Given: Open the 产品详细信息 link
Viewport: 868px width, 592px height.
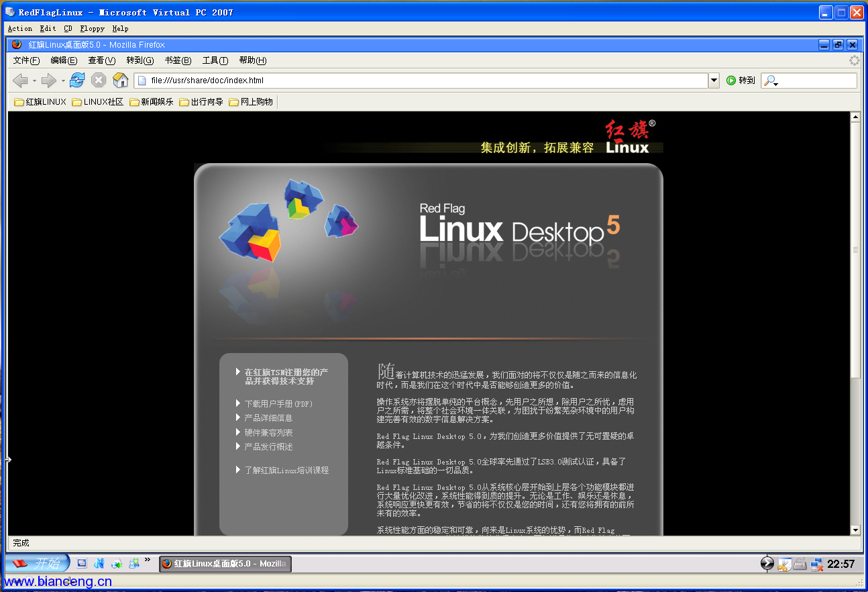Looking at the screenshot, I should (268, 417).
